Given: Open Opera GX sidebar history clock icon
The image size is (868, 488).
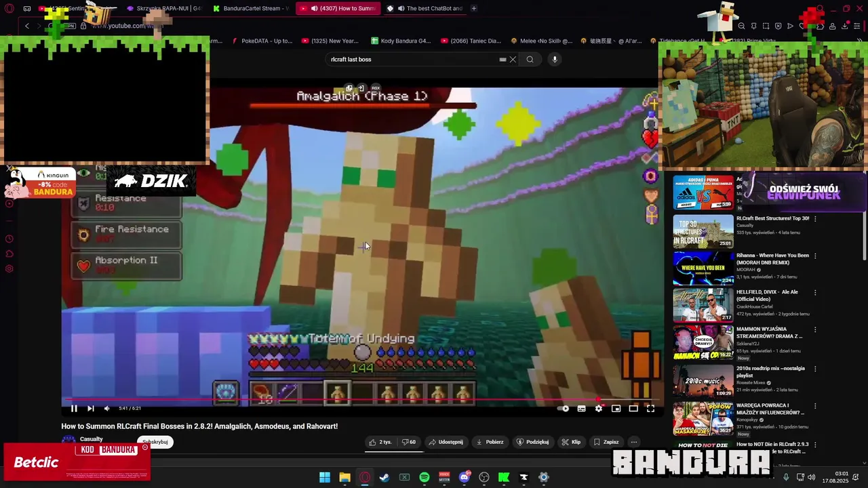Looking at the screenshot, I should (9, 239).
